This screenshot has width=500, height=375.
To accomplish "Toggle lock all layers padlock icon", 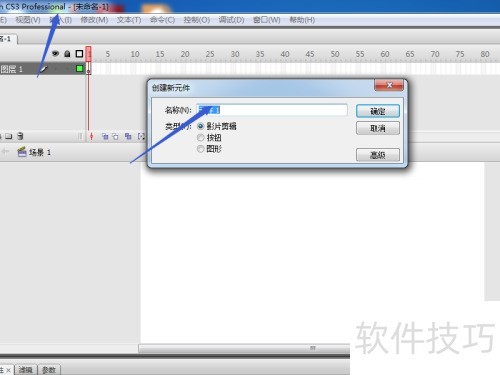I will click(x=67, y=54).
